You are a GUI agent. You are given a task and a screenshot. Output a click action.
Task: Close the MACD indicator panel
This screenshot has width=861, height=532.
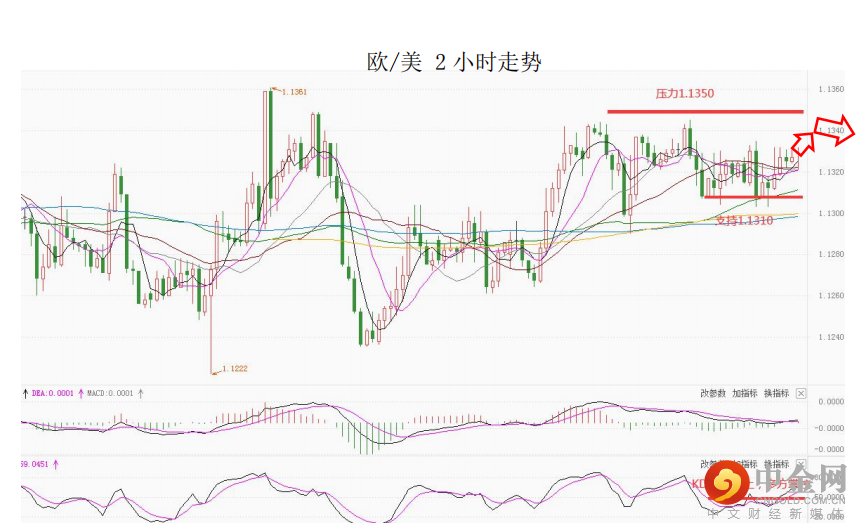click(801, 393)
